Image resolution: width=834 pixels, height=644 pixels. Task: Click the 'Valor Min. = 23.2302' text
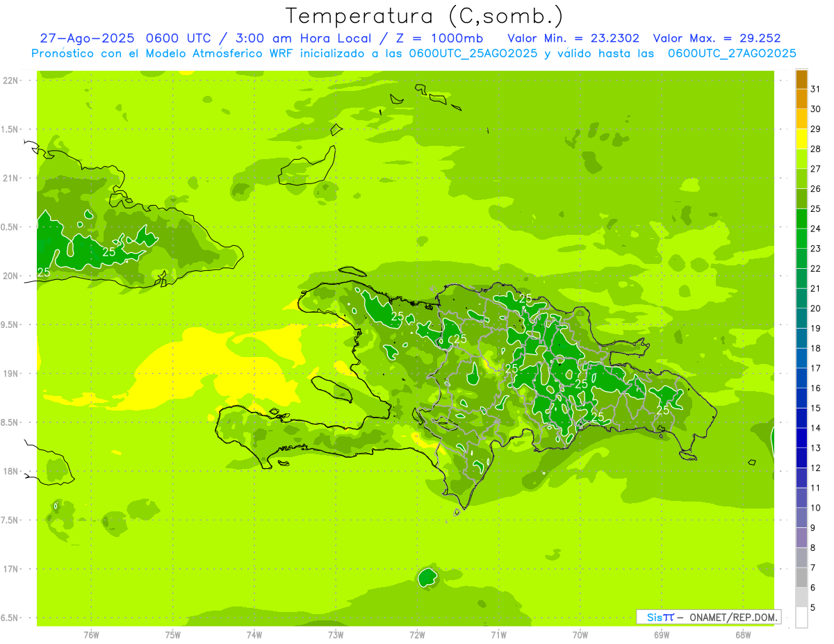pos(573,38)
